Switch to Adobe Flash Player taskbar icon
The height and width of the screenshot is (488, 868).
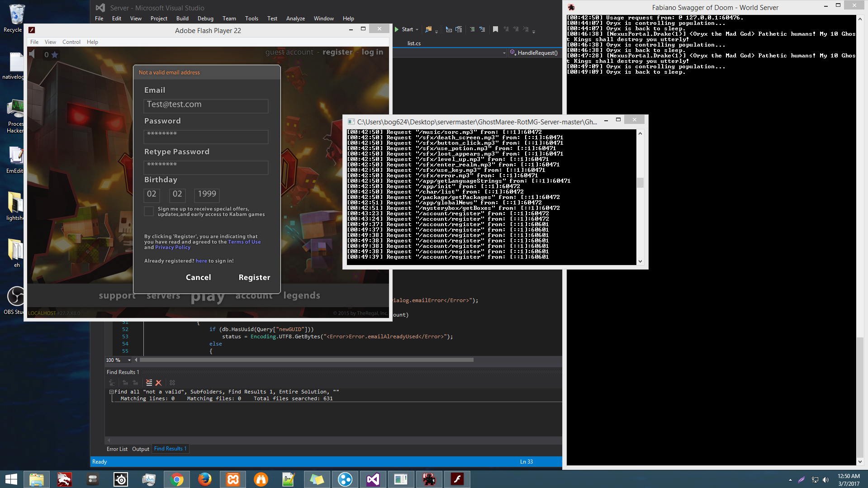point(457,479)
